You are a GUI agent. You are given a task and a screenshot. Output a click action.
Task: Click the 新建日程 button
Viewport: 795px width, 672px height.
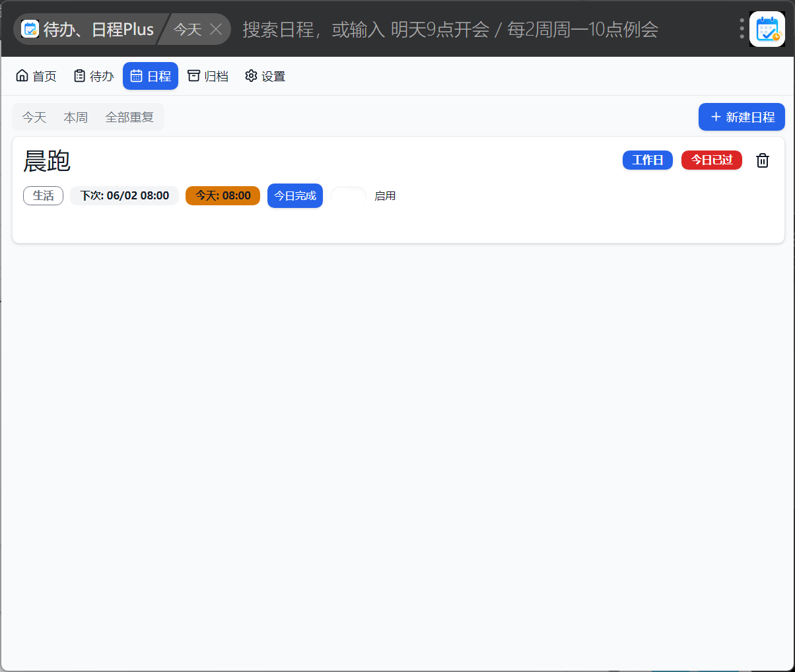[x=742, y=117]
